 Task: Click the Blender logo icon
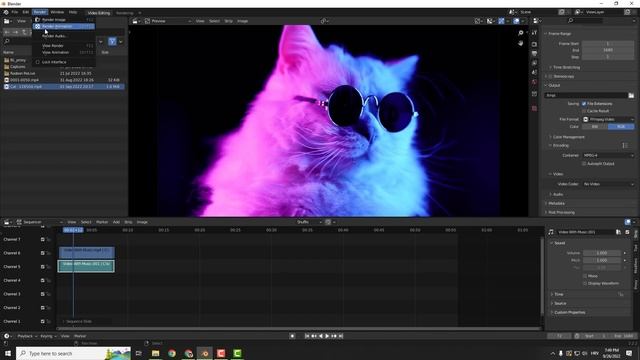5,12
